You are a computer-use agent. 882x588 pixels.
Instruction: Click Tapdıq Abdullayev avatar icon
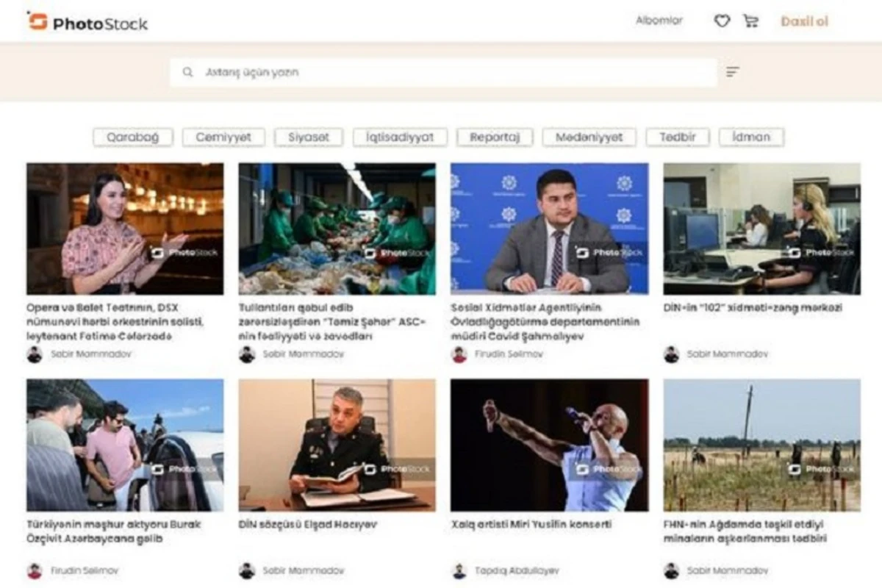[459, 571]
